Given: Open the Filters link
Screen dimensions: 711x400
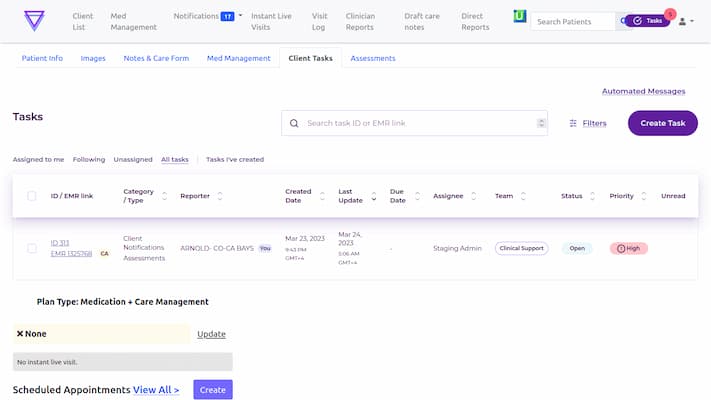Looking at the screenshot, I should coord(594,123).
